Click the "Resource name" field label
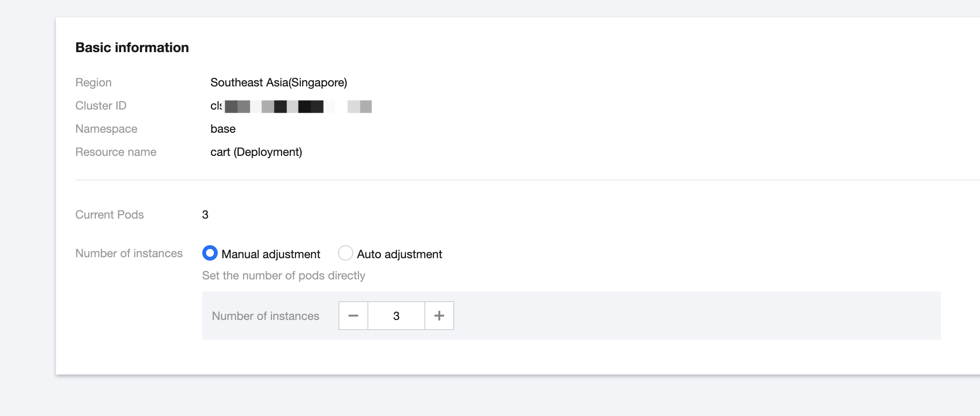Viewport: 980px width, 416px height. coord(116,152)
